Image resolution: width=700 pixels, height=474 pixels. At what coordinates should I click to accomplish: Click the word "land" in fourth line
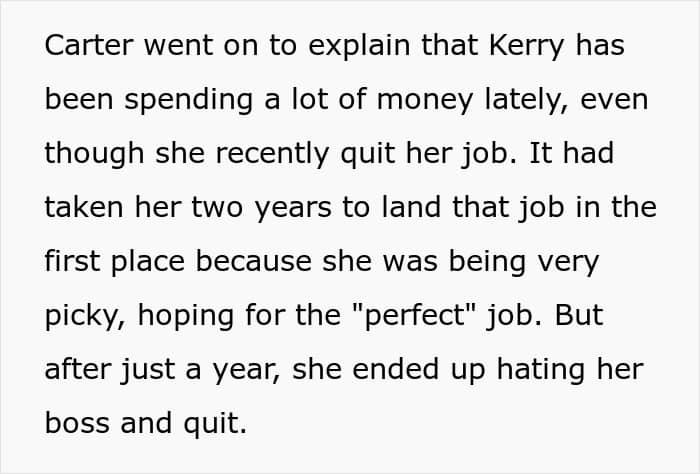[x=411, y=208]
